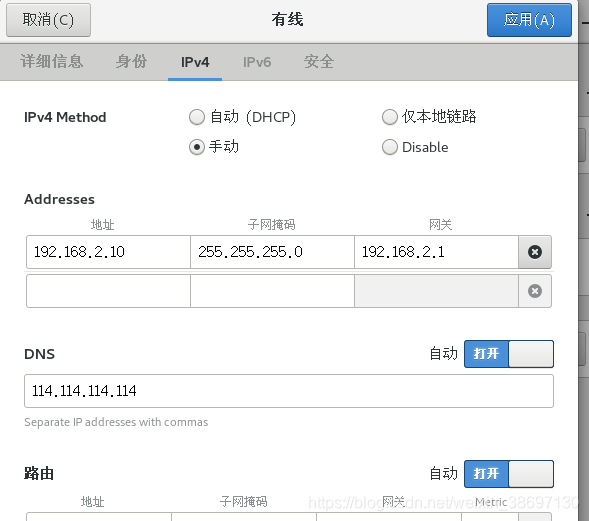Toggle the 路由 automatic switch
Image resolution: width=589 pixels, height=521 pixels.
pyautogui.click(x=509, y=474)
